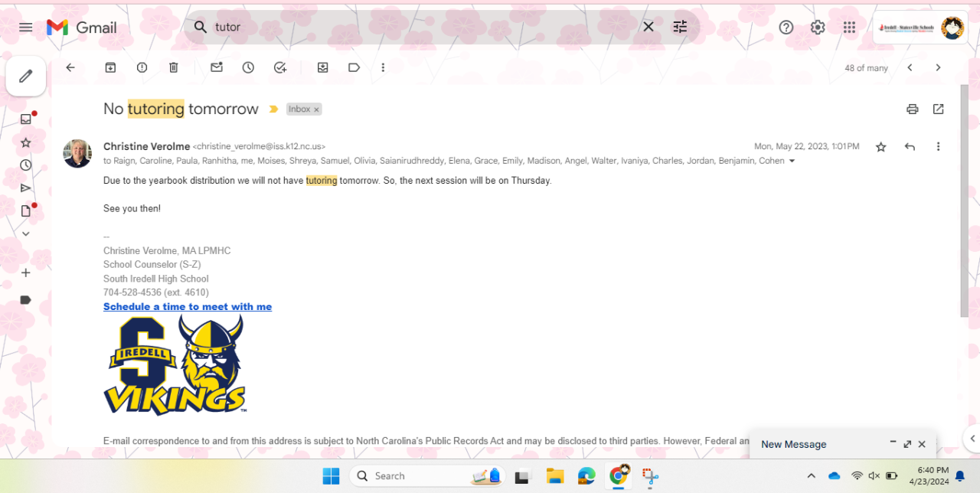Star the email from Christine Verolme
The width and height of the screenshot is (980, 493).
(881, 146)
